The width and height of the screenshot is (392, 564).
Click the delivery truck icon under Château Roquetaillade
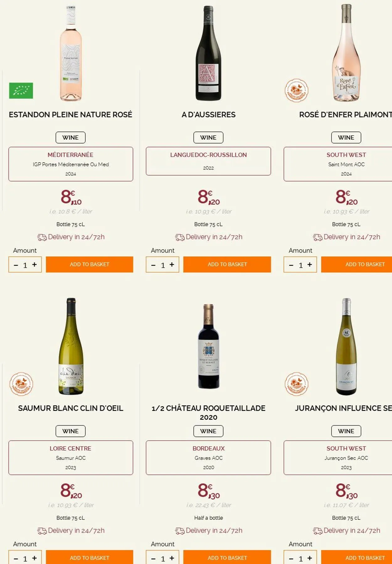[180, 531]
